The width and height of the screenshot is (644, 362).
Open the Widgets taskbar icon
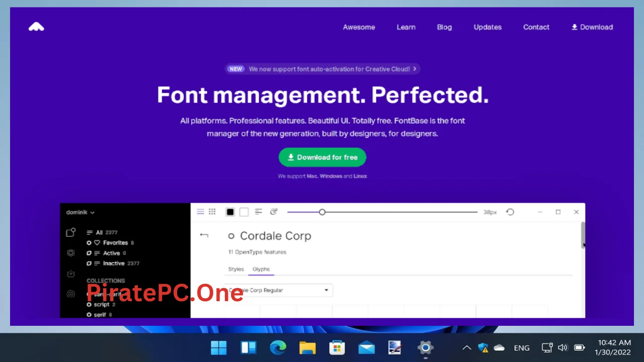tap(249, 347)
